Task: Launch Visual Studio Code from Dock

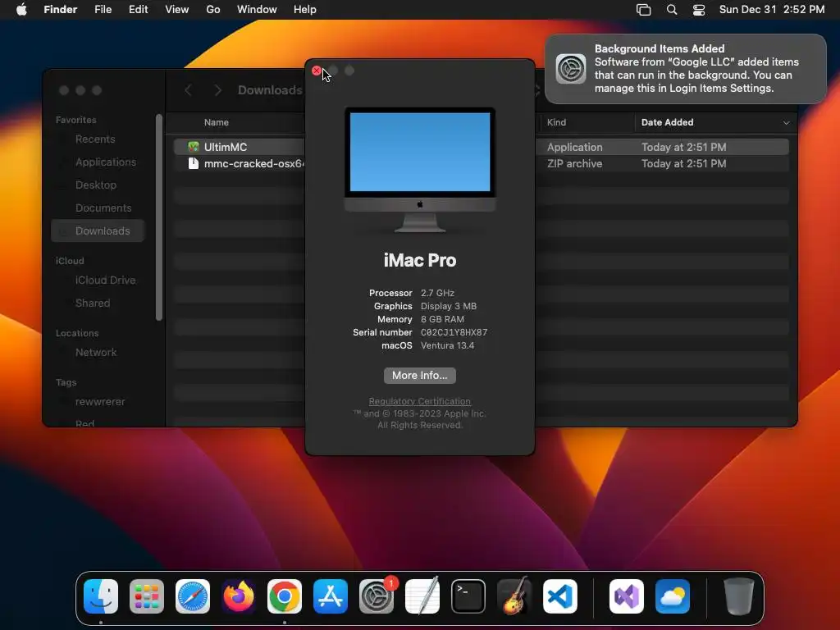Action: [560, 596]
